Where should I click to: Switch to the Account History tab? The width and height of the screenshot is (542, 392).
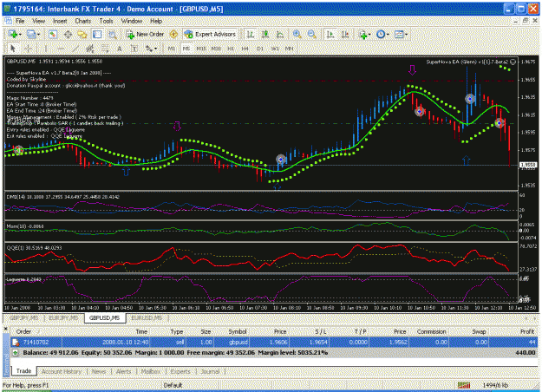point(62,371)
